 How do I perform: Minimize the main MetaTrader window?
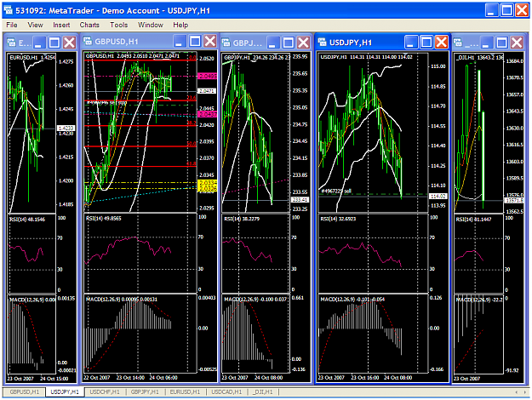(x=492, y=10)
